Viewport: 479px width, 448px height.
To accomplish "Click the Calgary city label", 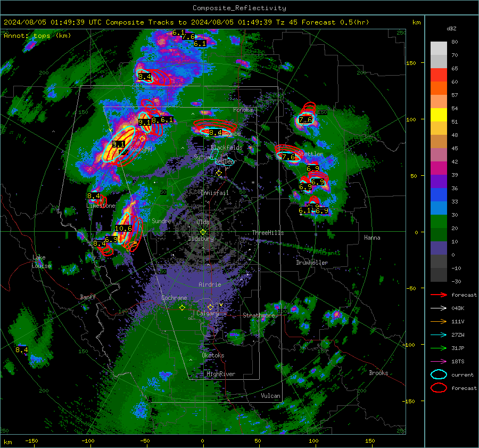I will pos(208,313).
